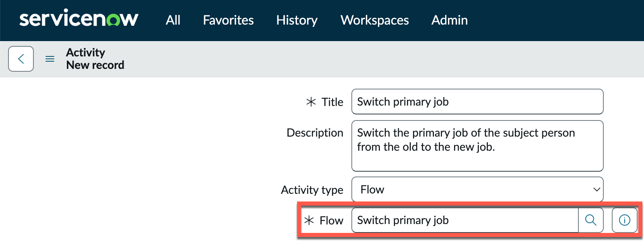Open the All menu
The width and height of the screenshot is (644, 245).
pyautogui.click(x=173, y=20)
